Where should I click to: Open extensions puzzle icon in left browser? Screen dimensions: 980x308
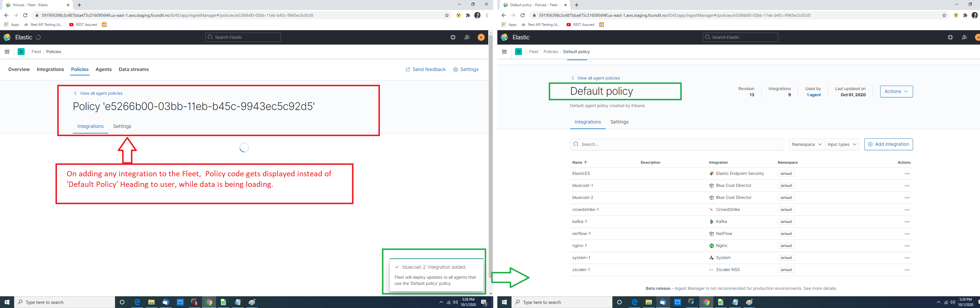(468, 15)
